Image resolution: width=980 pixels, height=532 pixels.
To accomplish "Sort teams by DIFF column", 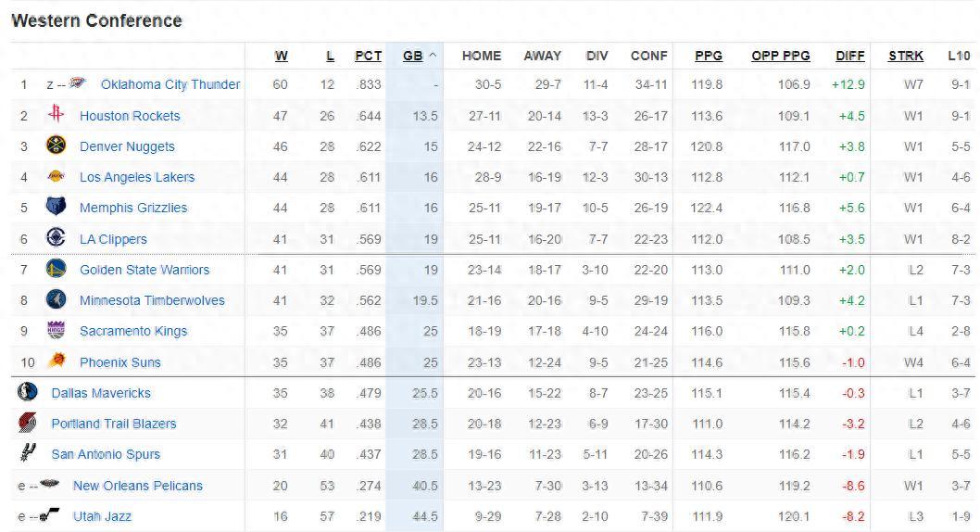I will (849, 56).
